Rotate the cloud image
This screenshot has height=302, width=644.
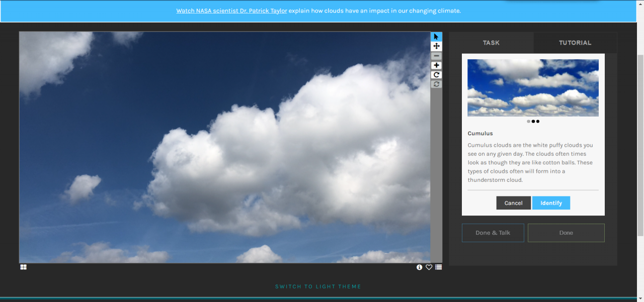coord(436,75)
